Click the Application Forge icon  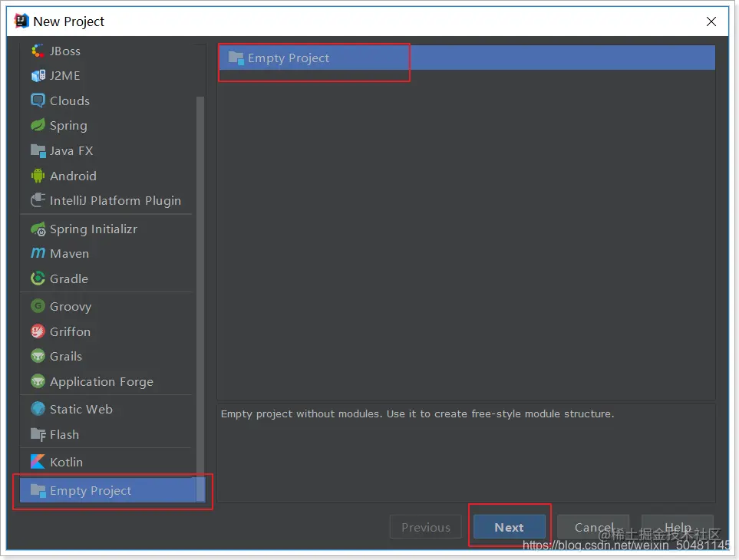[38, 381]
